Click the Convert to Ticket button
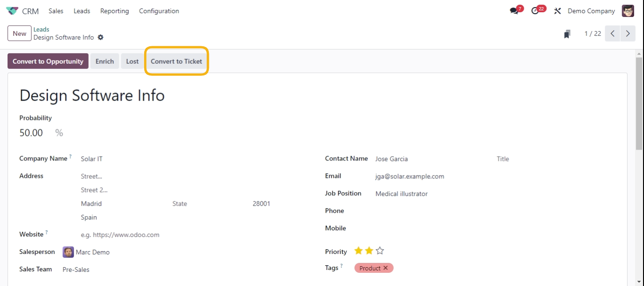Image resolution: width=644 pixels, height=286 pixels. click(x=176, y=61)
